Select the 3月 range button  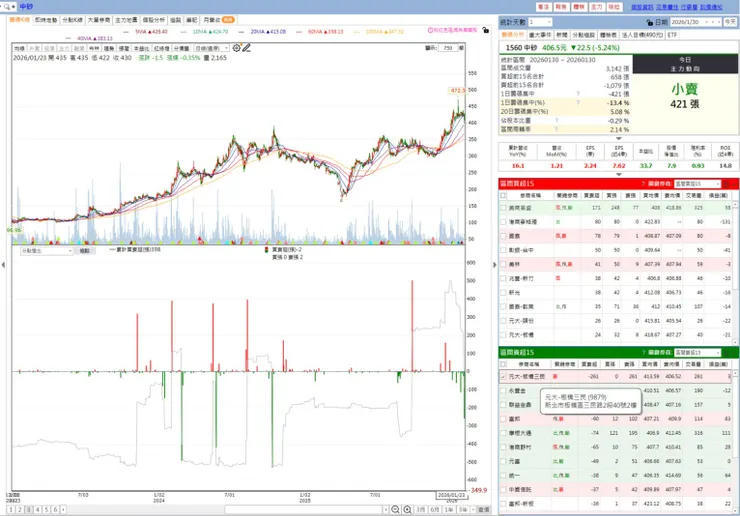(420, 509)
